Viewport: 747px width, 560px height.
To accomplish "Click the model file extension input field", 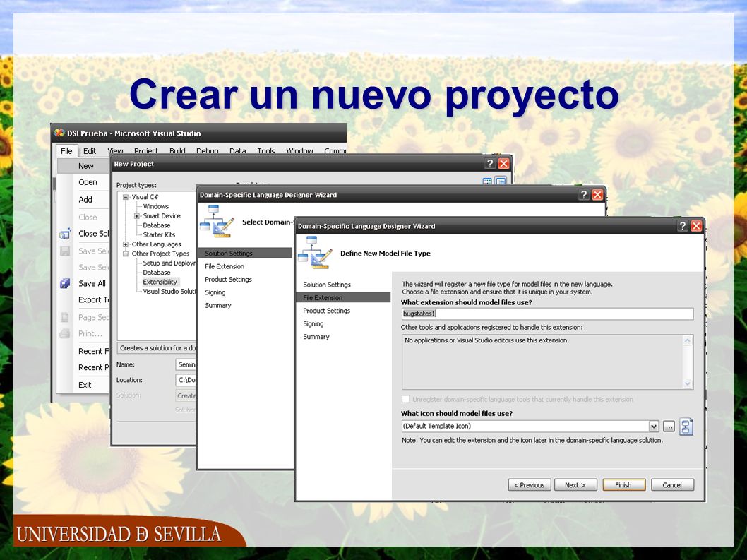I will [x=547, y=314].
